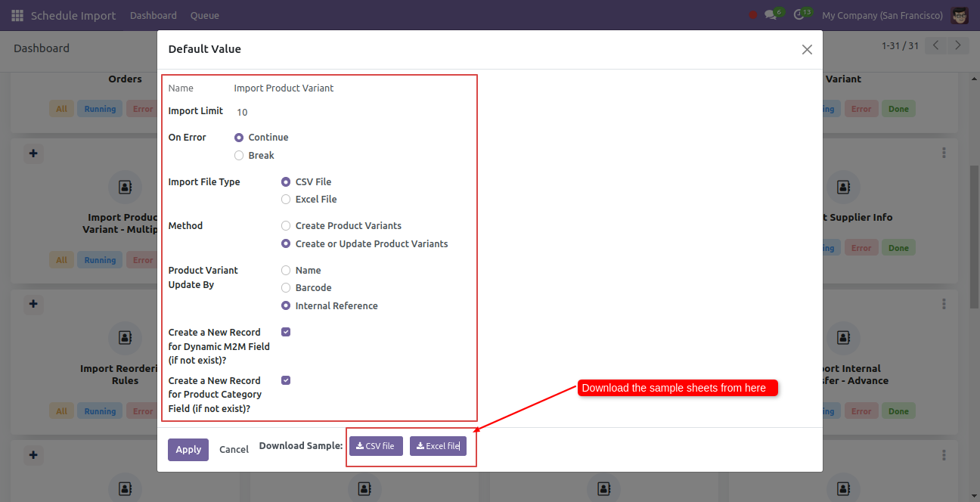Image resolution: width=980 pixels, height=502 pixels.
Task: Filter Error on Internal Transfer card
Action: 861,411
